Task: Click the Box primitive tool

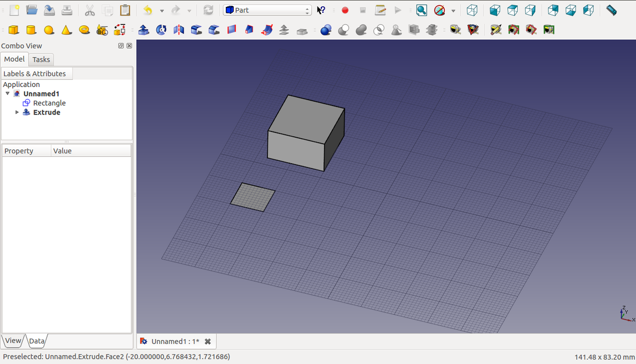Action: [x=14, y=30]
